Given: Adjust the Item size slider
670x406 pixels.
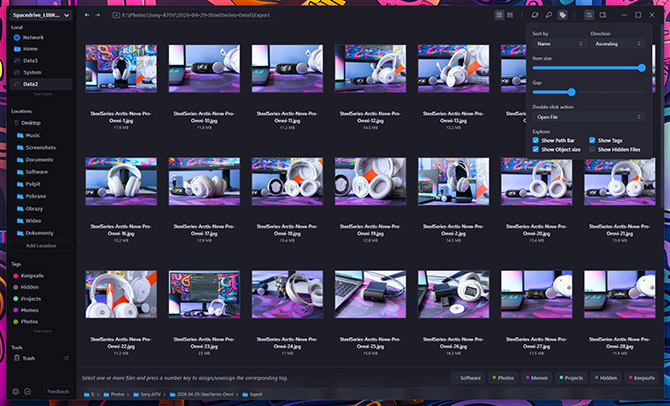Looking at the screenshot, I should (x=642, y=68).
